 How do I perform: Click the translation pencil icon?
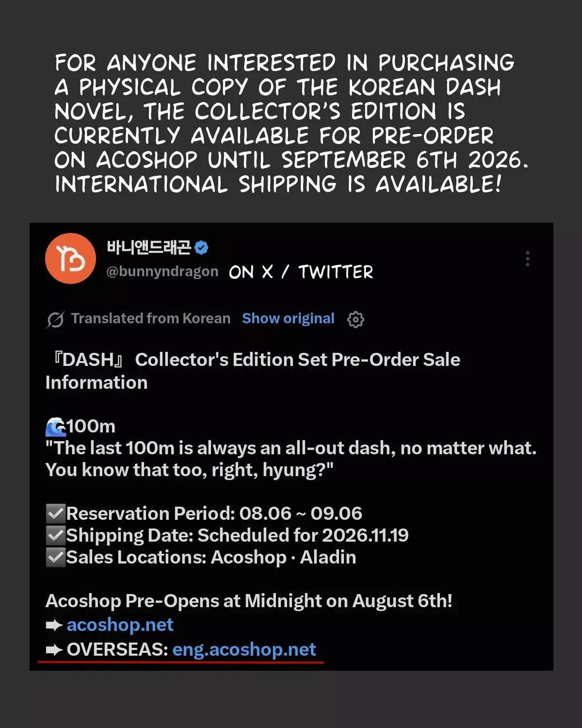pyautogui.click(x=55, y=319)
